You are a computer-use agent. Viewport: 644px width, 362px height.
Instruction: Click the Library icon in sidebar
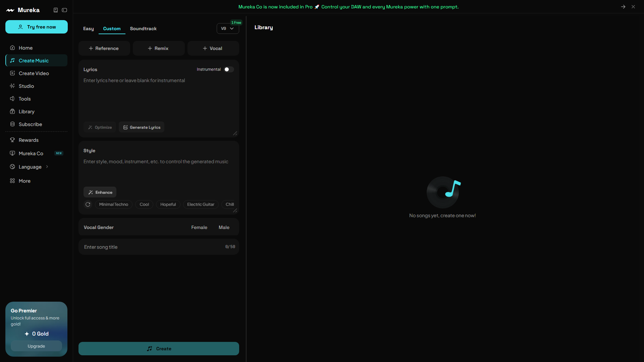(x=12, y=112)
